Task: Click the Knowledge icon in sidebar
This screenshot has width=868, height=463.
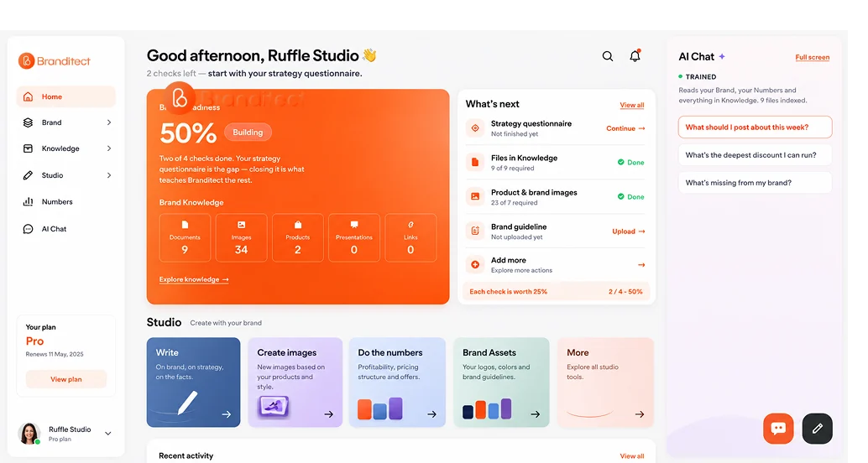Action: tap(29, 148)
